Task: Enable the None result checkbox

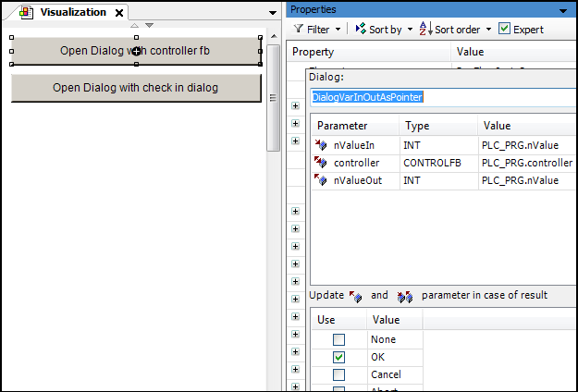Action: coord(338,339)
